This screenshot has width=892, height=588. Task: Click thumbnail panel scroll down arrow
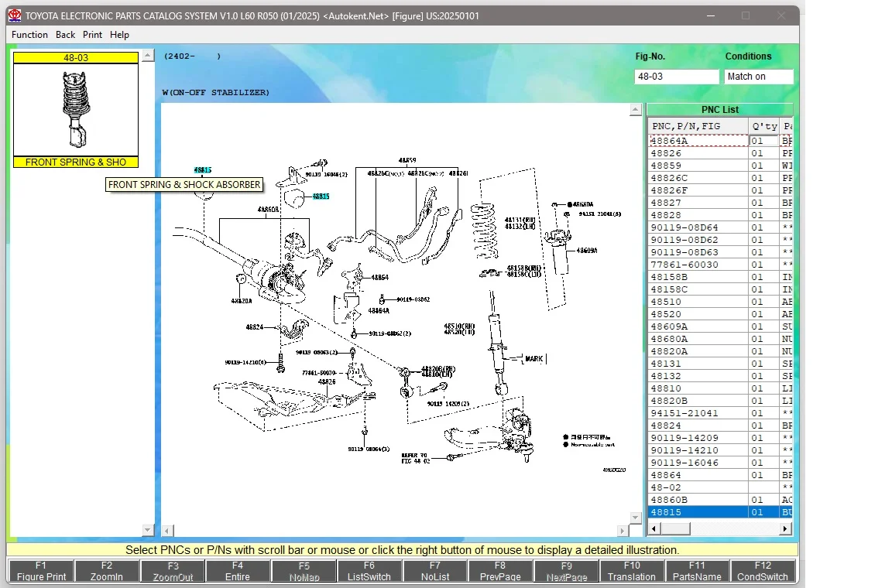tap(147, 530)
